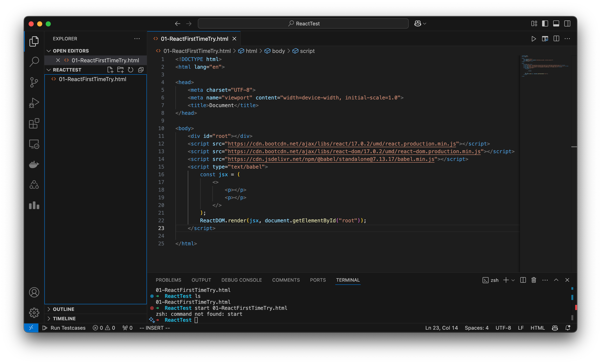Open the Extensions view
Viewport: 601px width, 364px height.
coord(34,123)
